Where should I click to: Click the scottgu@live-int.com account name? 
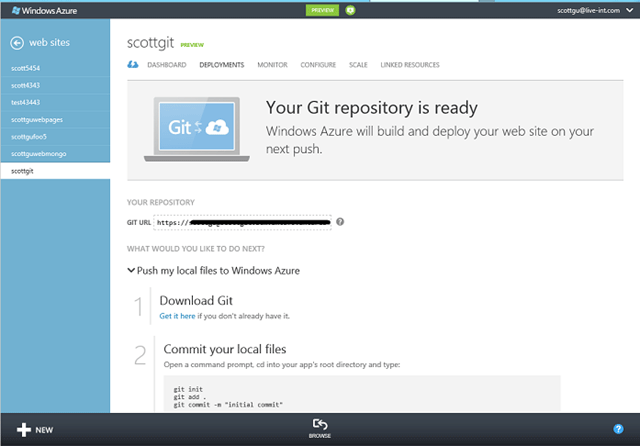click(588, 11)
